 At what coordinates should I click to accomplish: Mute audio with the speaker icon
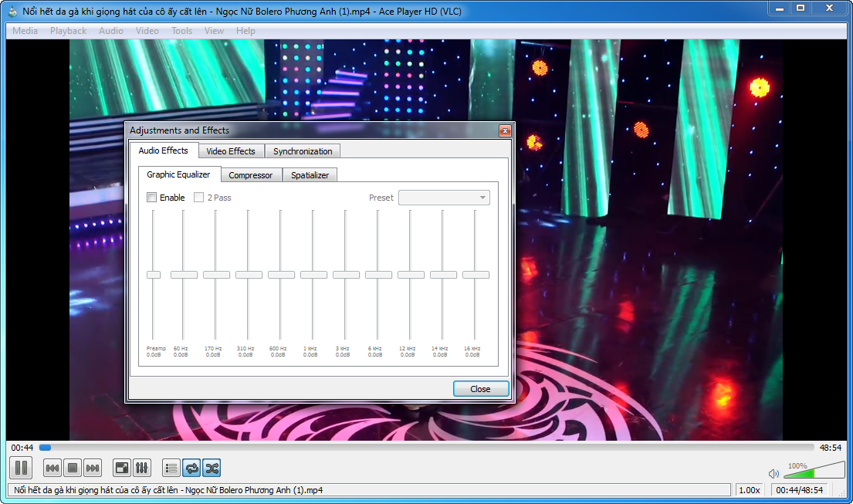click(773, 473)
